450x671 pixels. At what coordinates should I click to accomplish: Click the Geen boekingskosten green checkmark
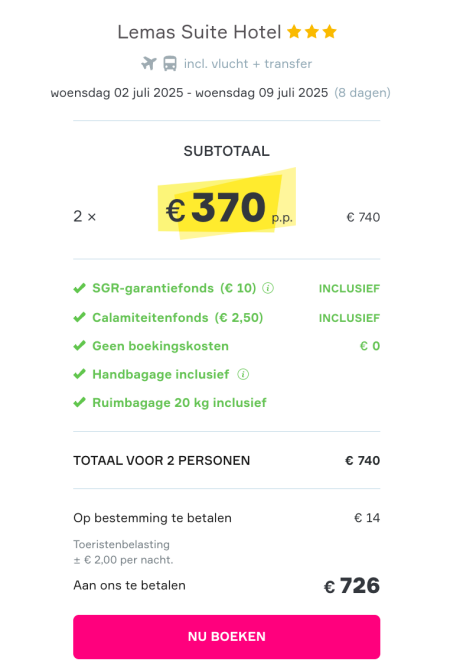[80, 346]
